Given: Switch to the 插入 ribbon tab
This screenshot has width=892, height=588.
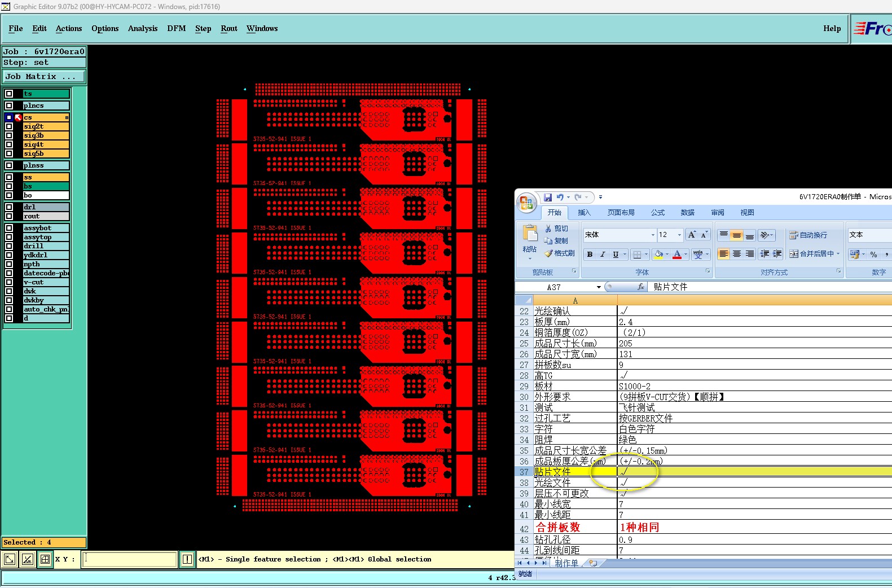Looking at the screenshot, I should click(x=584, y=213).
